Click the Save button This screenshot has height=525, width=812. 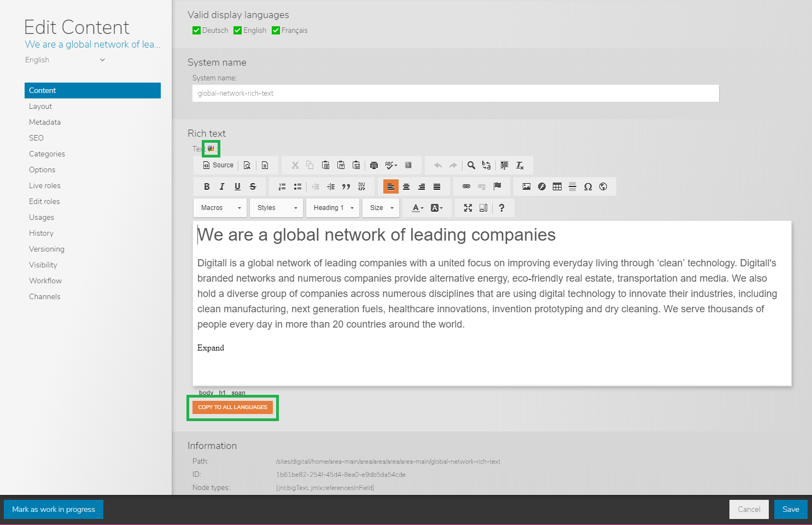point(790,509)
